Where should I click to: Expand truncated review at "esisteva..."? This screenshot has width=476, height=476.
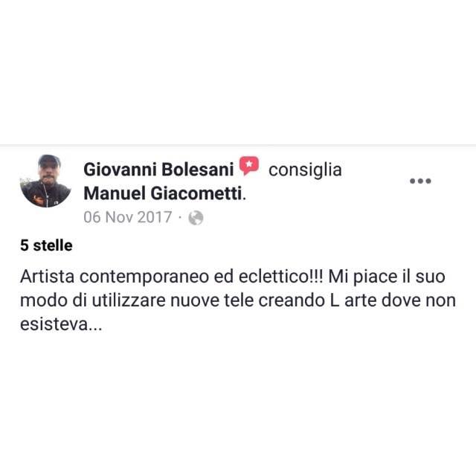point(61,324)
